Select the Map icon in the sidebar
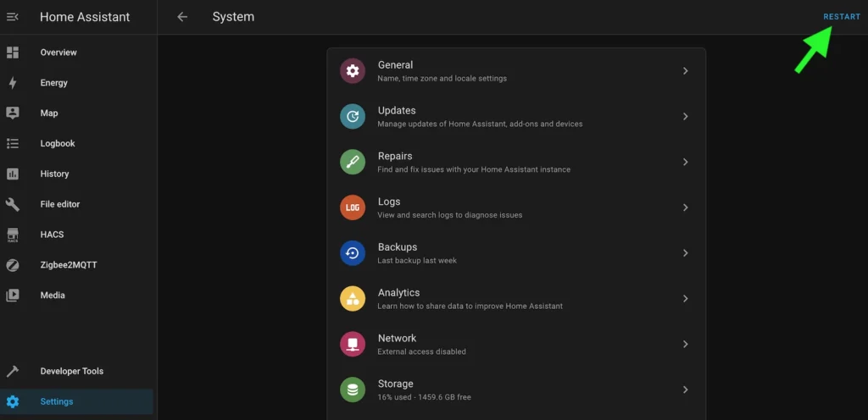This screenshot has width=868, height=420. click(13, 113)
